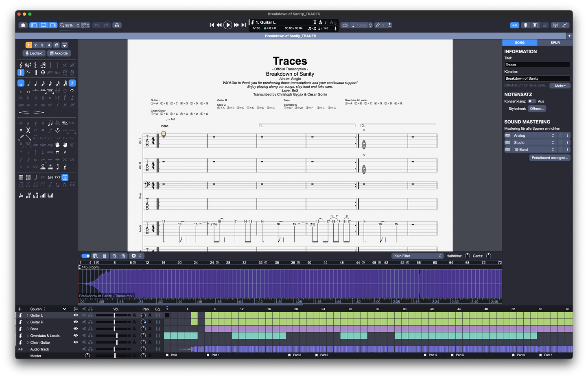The image size is (588, 379).
Task: Click the trash icon in audio toolbar
Action: (105, 256)
